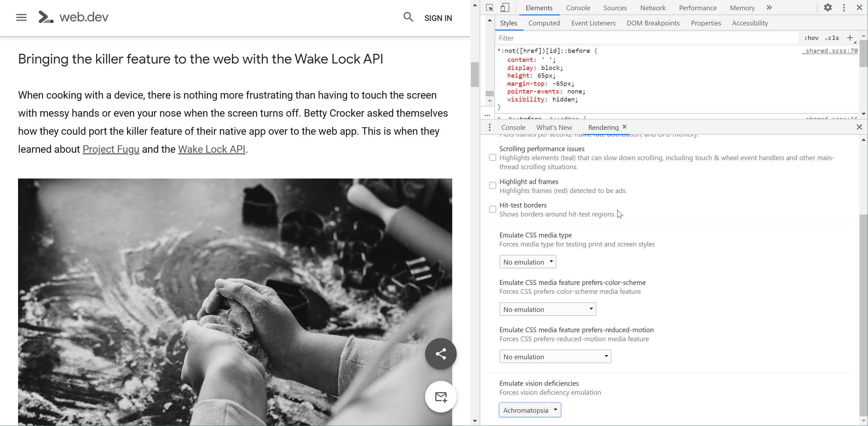Click the add new style rule icon
Image resolution: width=868 pixels, height=426 pixels.
pyautogui.click(x=850, y=38)
